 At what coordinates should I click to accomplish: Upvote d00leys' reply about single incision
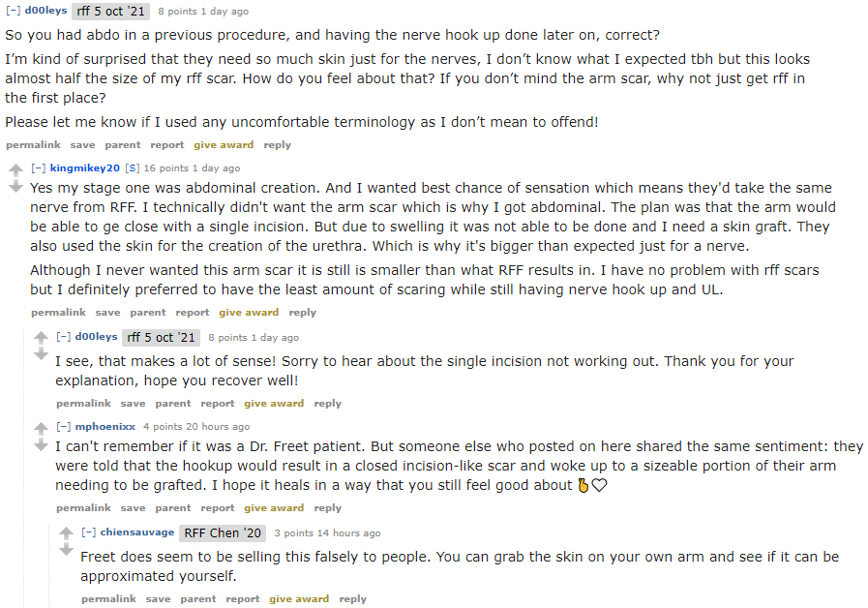tap(40, 339)
